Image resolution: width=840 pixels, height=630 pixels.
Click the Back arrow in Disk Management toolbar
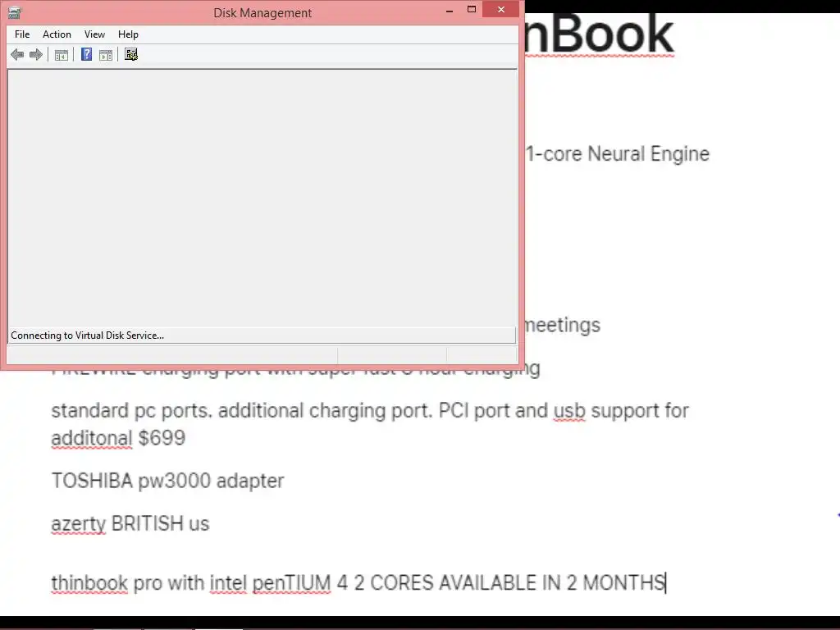[x=17, y=55]
